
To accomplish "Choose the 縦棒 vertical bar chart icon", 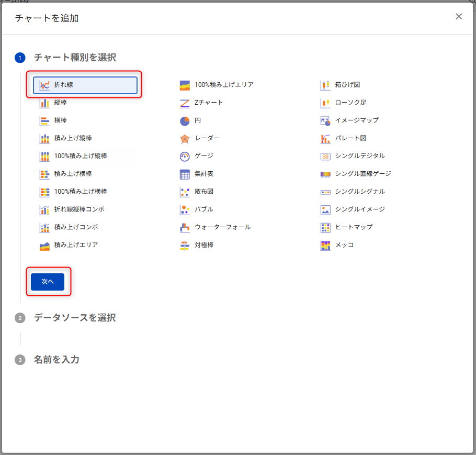I will (45, 103).
